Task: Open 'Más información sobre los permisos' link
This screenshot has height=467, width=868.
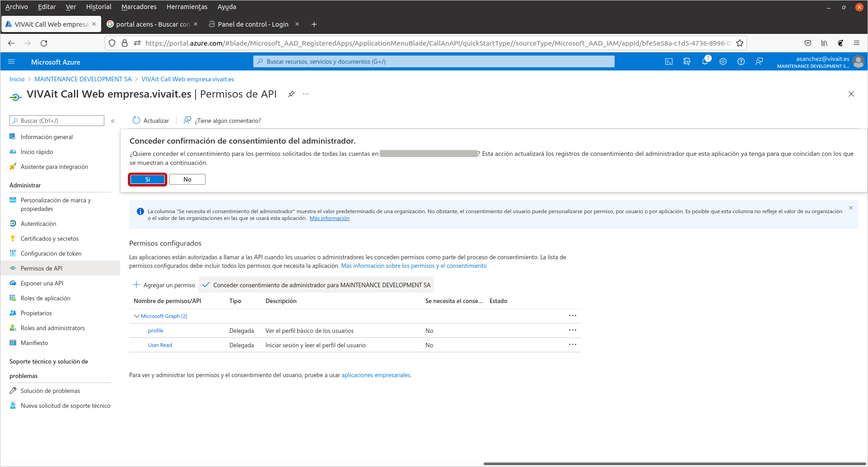Action: (414, 266)
